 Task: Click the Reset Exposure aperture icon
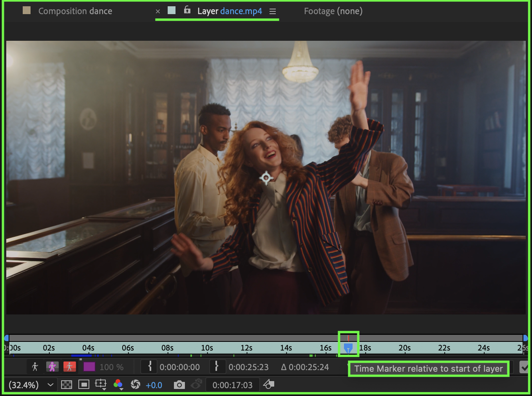[x=136, y=385]
